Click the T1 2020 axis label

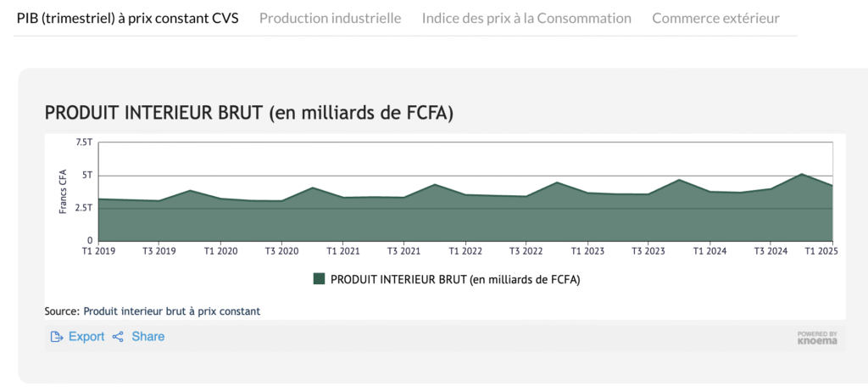[220, 251]
